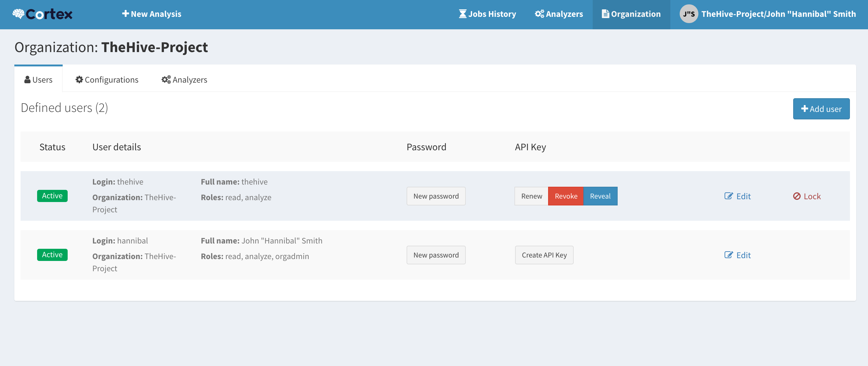Click the "Status" column header
868x366 pixels.
(52, 147)
